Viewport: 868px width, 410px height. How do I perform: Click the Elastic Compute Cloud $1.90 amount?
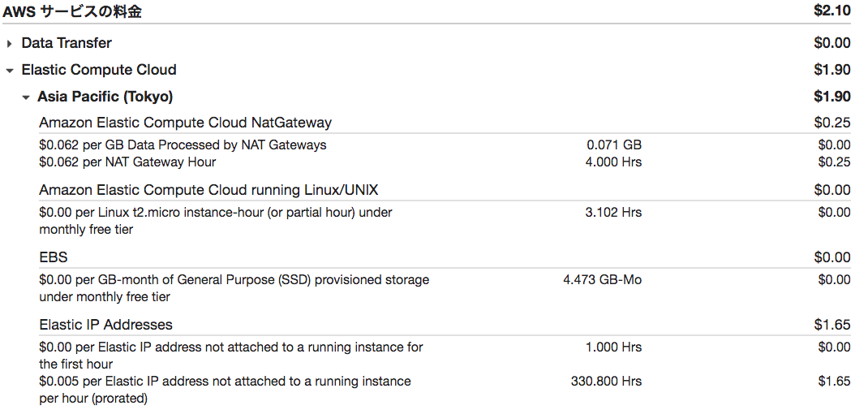tap(832, 70)
